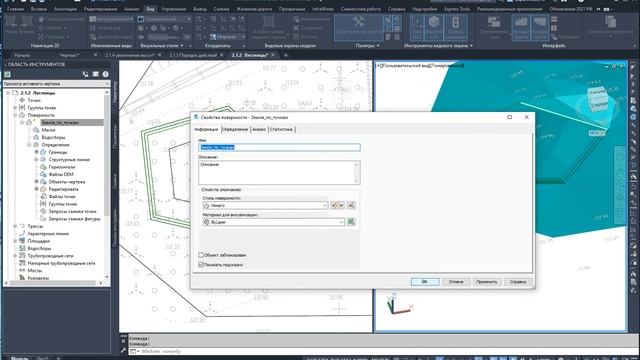Click inside the description text area
This screenshot has width=640, height=360.
coord(279,172)
